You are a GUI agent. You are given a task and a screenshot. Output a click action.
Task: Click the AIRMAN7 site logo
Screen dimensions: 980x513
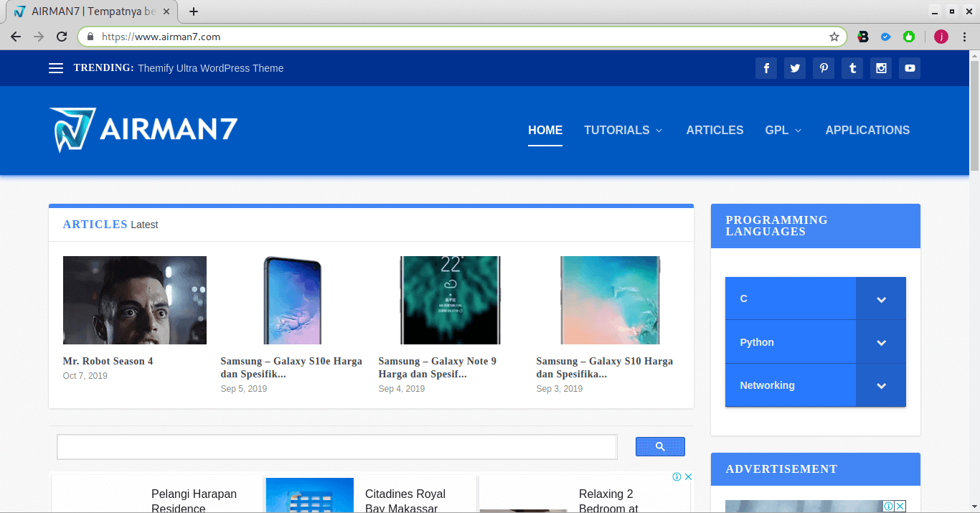(143, 130)
